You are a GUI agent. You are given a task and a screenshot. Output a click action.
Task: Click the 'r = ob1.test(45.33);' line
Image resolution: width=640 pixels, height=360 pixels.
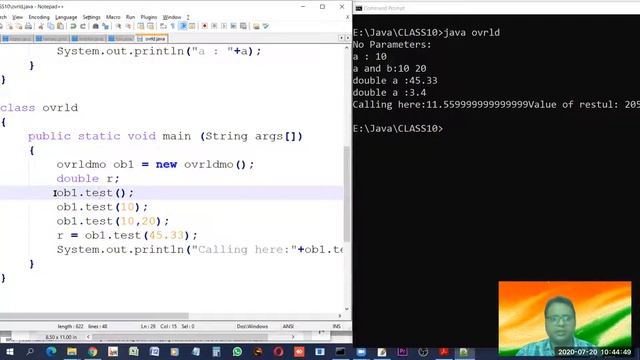point(127,236)
